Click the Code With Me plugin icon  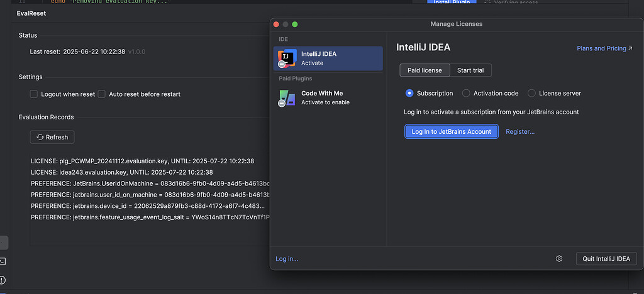287,97
